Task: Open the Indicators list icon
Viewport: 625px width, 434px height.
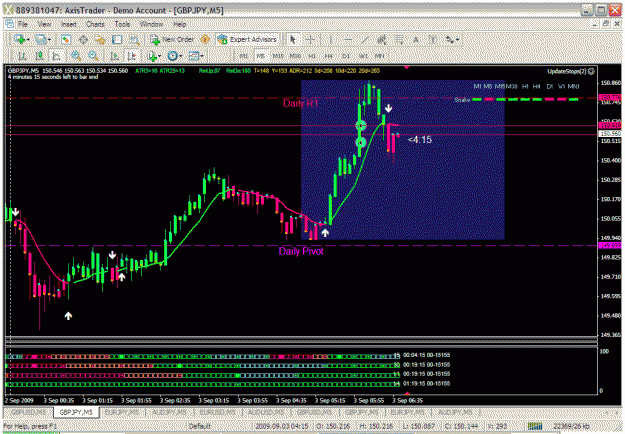Action: [x=151, y=56]
